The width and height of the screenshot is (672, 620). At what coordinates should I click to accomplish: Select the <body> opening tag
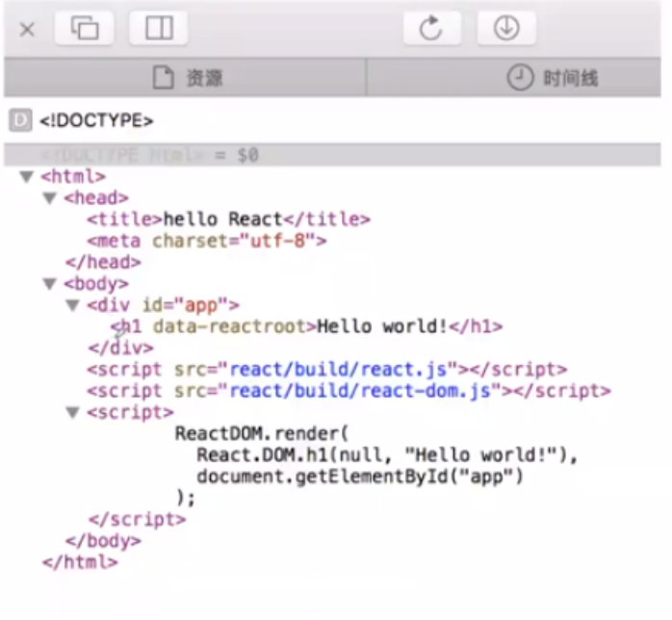pyautogui.click(x=96, y=284)
